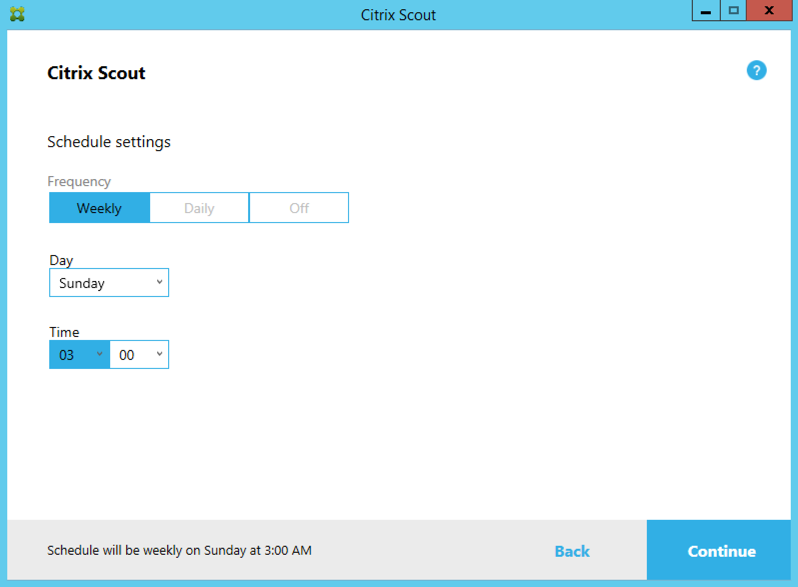The width and height of the screenshot is (798, 587).
Task: Click the Back link
Action: point(572,551)
